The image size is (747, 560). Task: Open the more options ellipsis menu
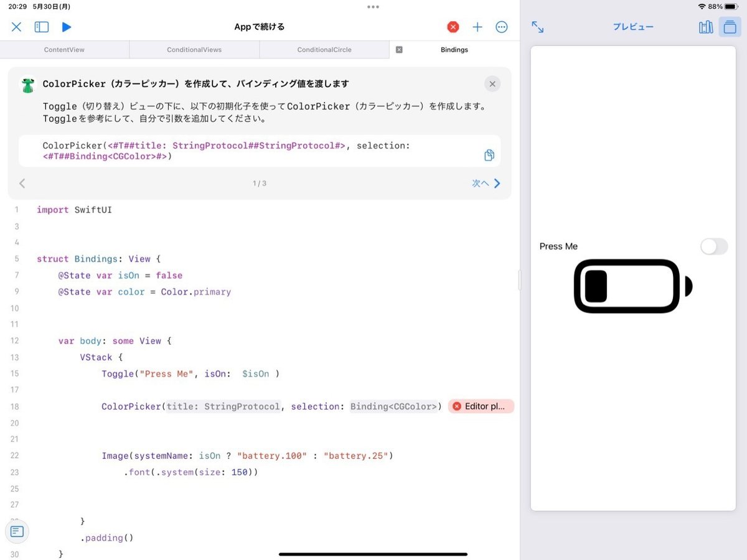pyautogui.click(x=502, y=27)
